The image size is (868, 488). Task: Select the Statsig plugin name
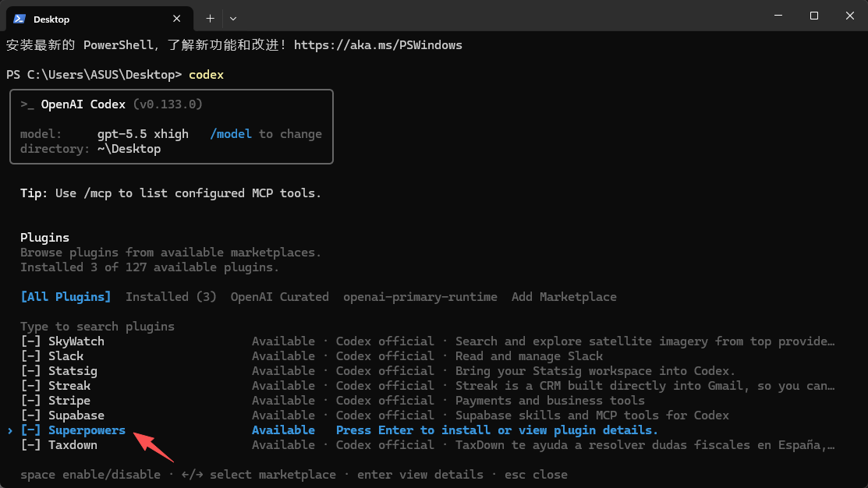[73, 371]
